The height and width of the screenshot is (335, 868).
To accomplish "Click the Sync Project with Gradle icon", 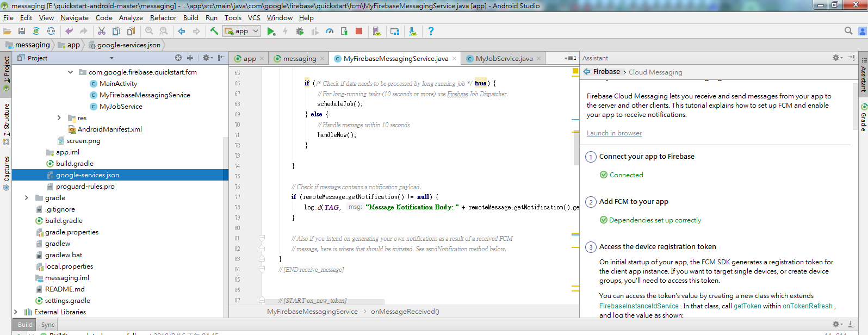I will (x=36, y=32).
